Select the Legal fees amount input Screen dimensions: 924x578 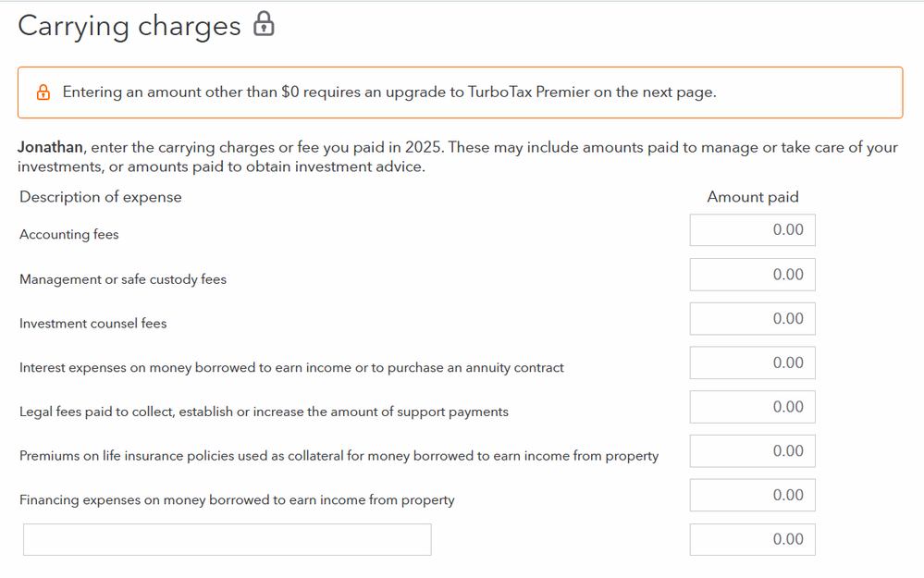click(752, 407)
